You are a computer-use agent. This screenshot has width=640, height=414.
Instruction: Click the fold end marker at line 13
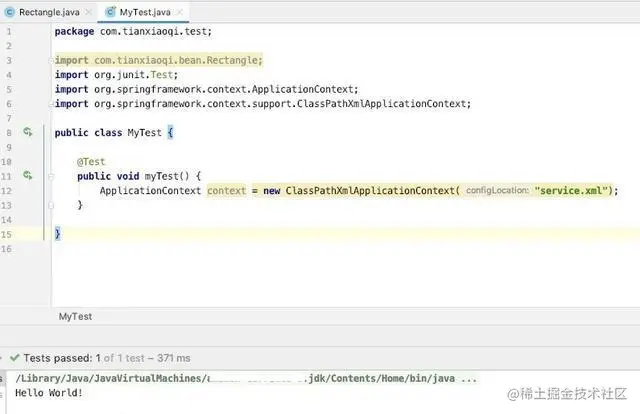coord(51,205)
